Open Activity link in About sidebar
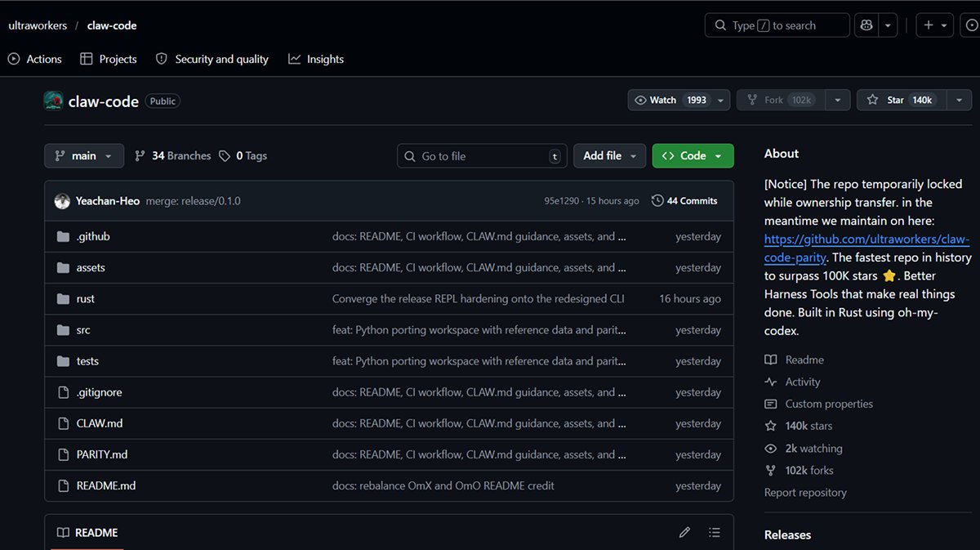The image size is (980, 550). coord(792,382)
